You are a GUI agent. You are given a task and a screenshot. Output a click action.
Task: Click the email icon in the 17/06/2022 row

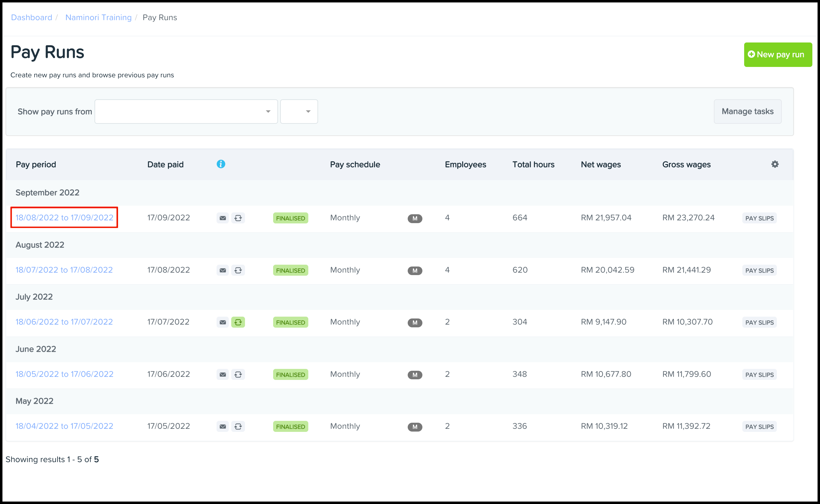tap(222, 374)
